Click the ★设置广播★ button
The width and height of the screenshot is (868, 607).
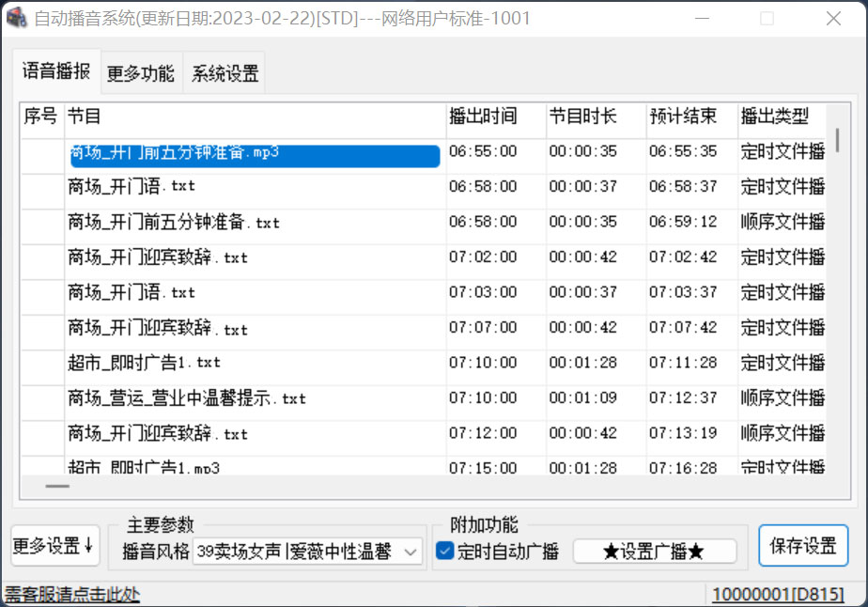point(654,552)
